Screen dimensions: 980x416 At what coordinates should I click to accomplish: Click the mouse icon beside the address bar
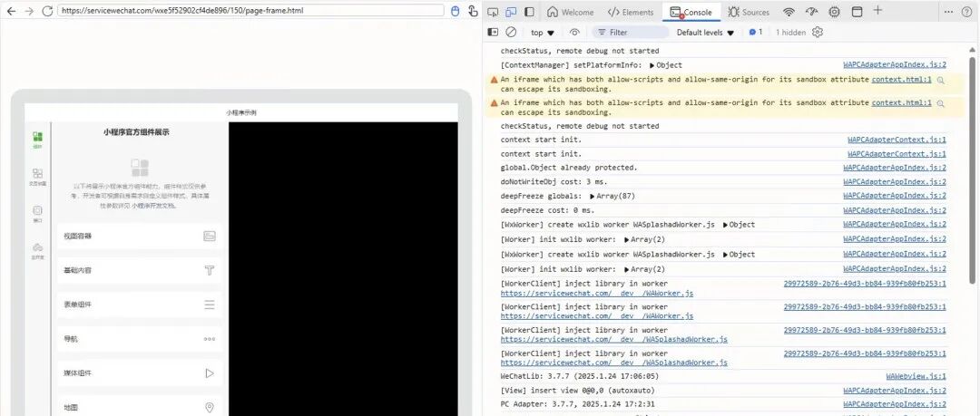pos(455,11)
